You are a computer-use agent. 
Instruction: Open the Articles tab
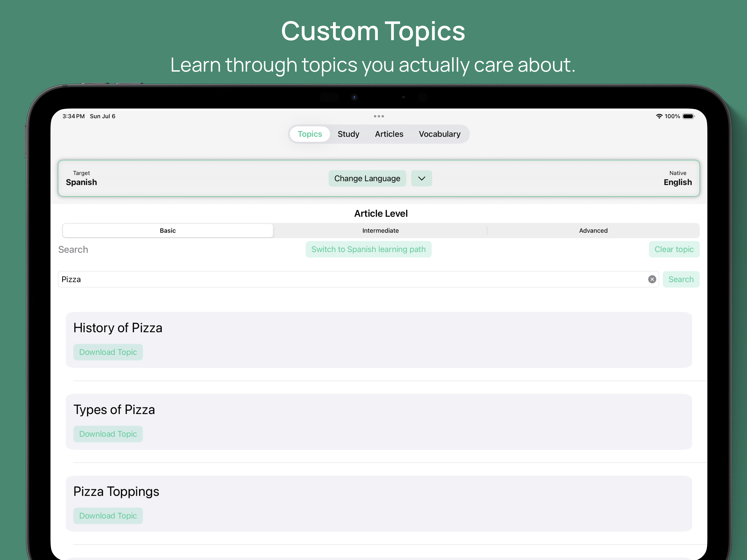(x=389, y=134)
